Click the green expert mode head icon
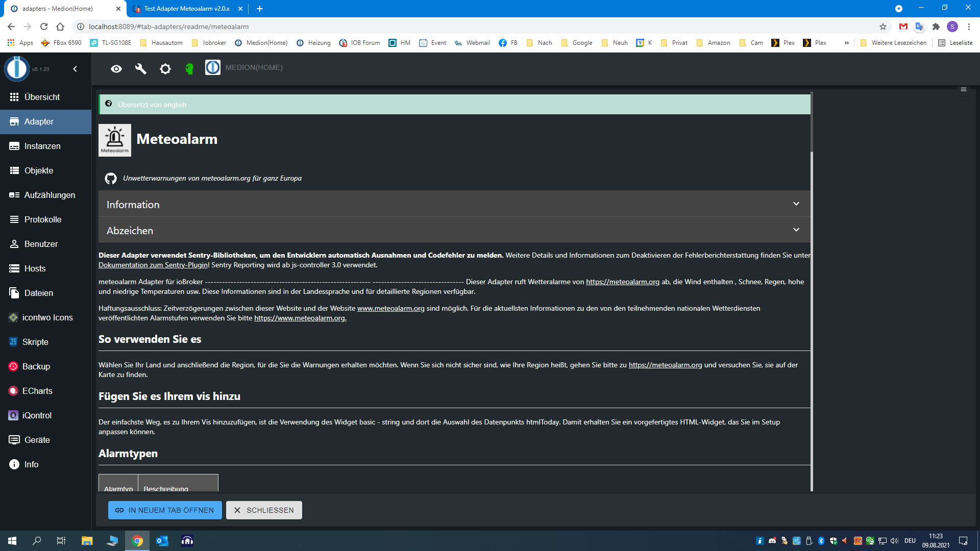Viewport: 980px width, 551px height. (189, 68)
